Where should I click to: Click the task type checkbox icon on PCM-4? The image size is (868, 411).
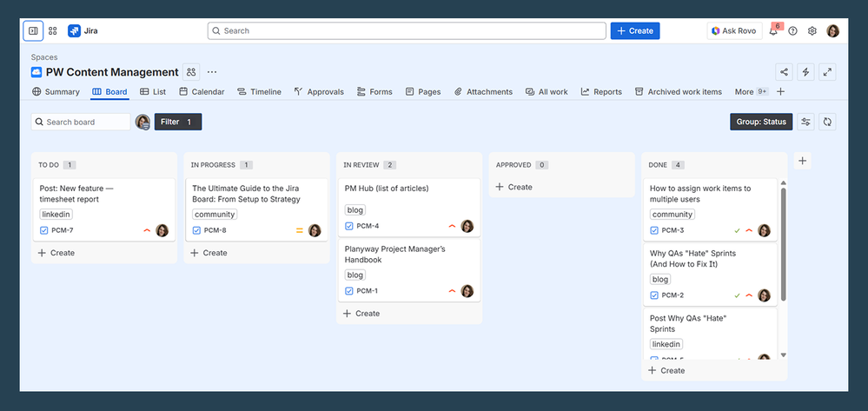348,226
